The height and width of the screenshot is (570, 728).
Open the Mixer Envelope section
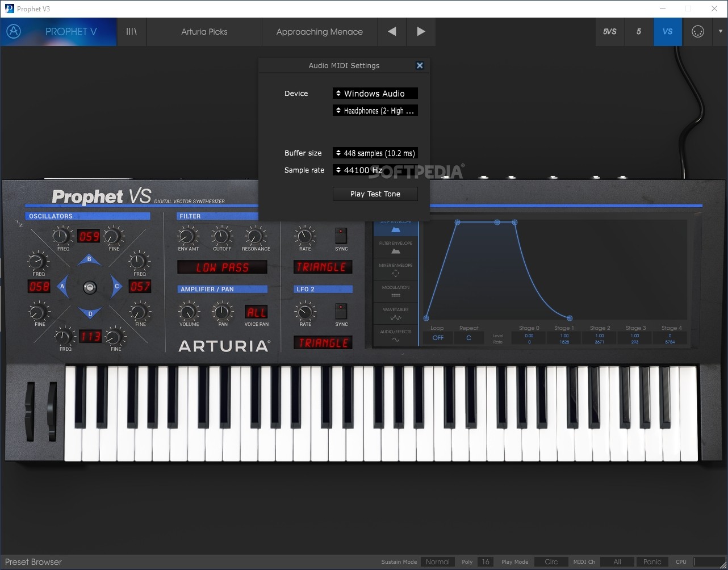pyautogui.click(x=396, y=270)
